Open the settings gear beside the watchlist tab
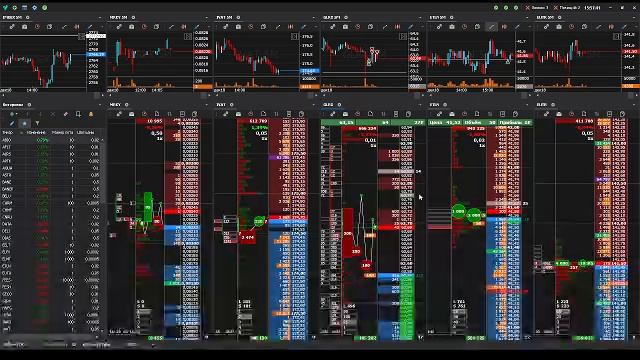Viewport: 640px width, 360px height. click(29, 105)
